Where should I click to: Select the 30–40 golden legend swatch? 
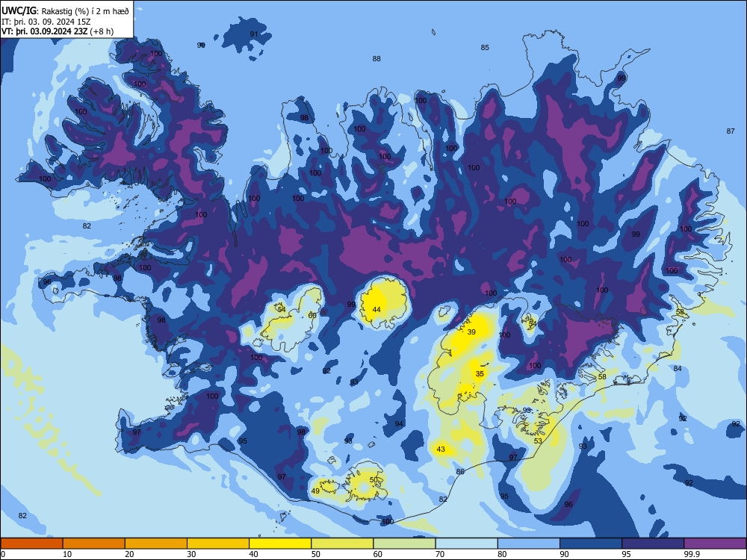[218, 544]
